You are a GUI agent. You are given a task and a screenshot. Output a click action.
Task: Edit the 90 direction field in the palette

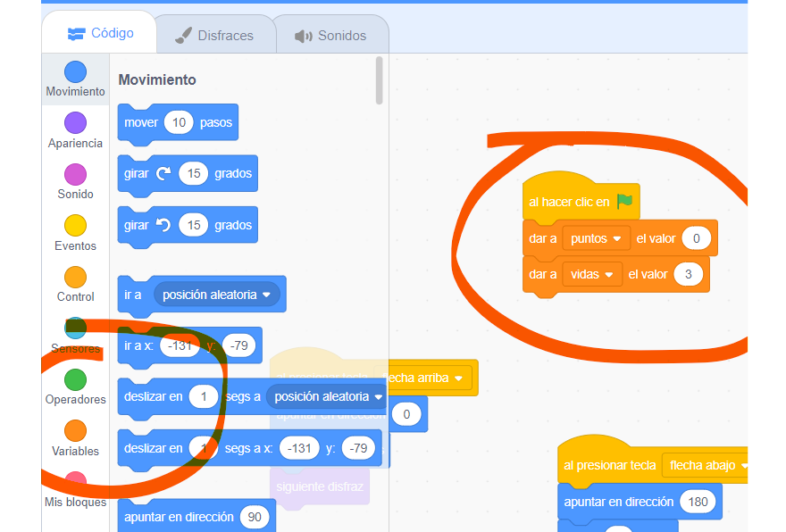(x=255, y=517)
